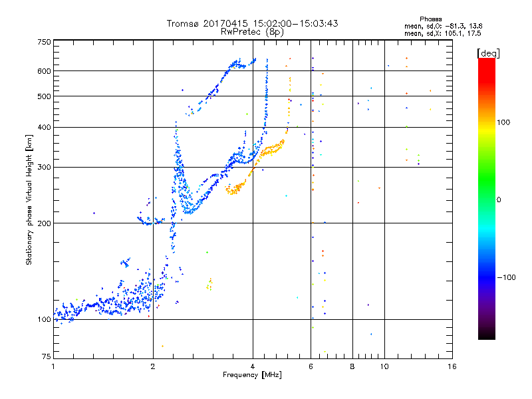Image resolution: width=532 pixels, height=399 pixels.
Task: Click the x-axis tick label '1'
Action: pos(53,366)
